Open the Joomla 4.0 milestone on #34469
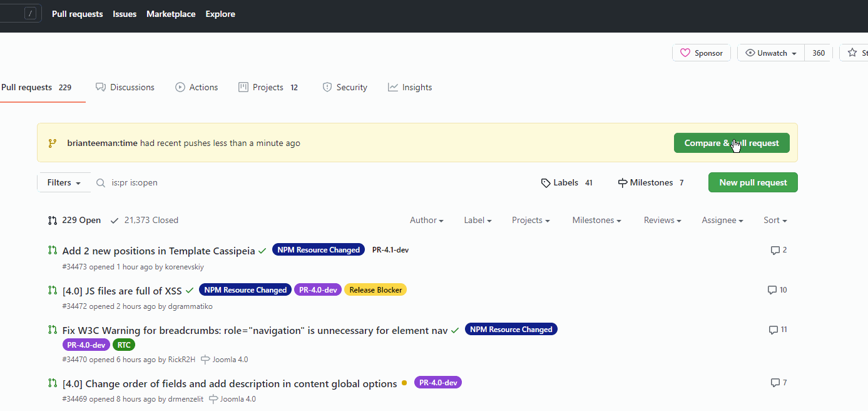Viewport: 868px width, 411px height. tap(232, 399)
